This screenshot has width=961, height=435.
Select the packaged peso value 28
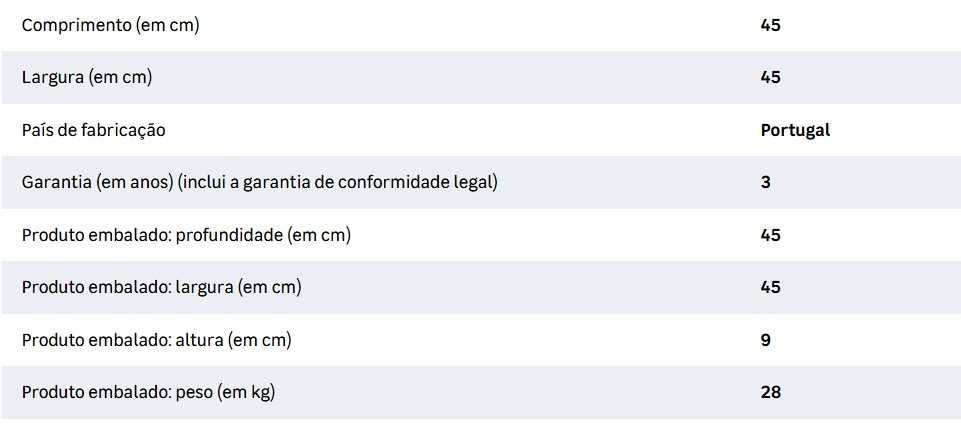click(770, 393)
